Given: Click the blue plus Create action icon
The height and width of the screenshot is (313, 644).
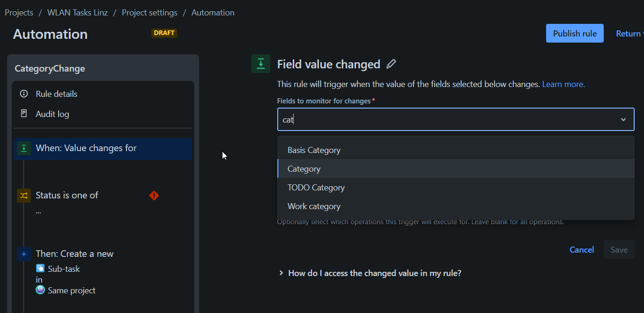Looking at the screenshot, I should pos(24,254).
